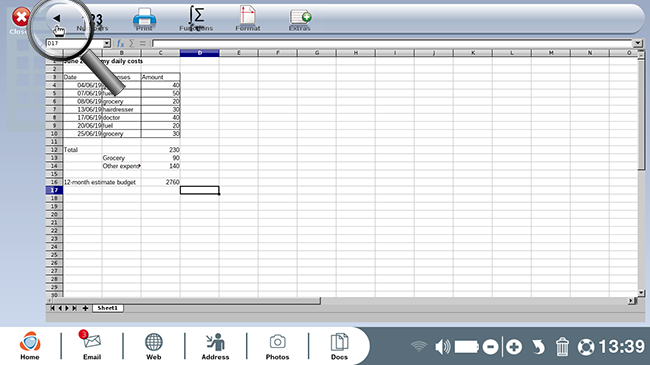
Task: Open the Docs launcher in dock
Action: (x=339, y=346)
